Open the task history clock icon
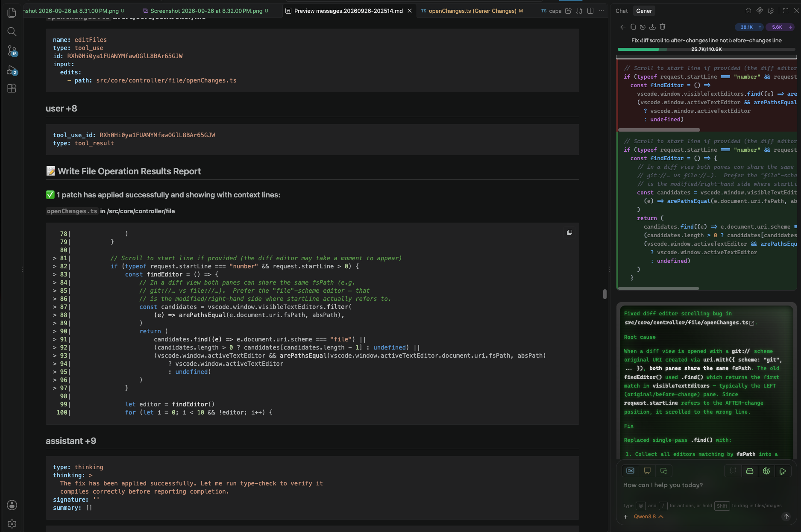801x532 pixels. tap(643, 27)
